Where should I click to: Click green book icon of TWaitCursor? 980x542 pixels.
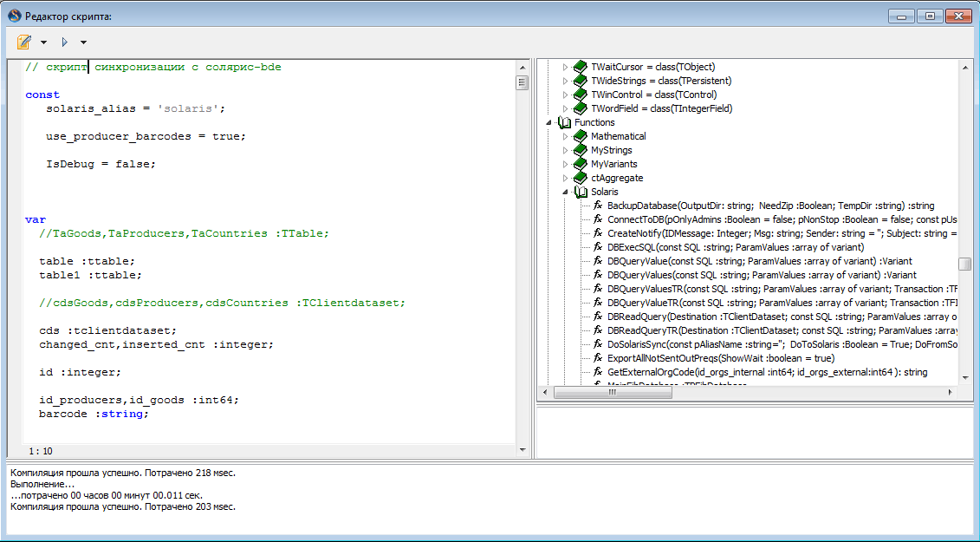coord(580,67)
